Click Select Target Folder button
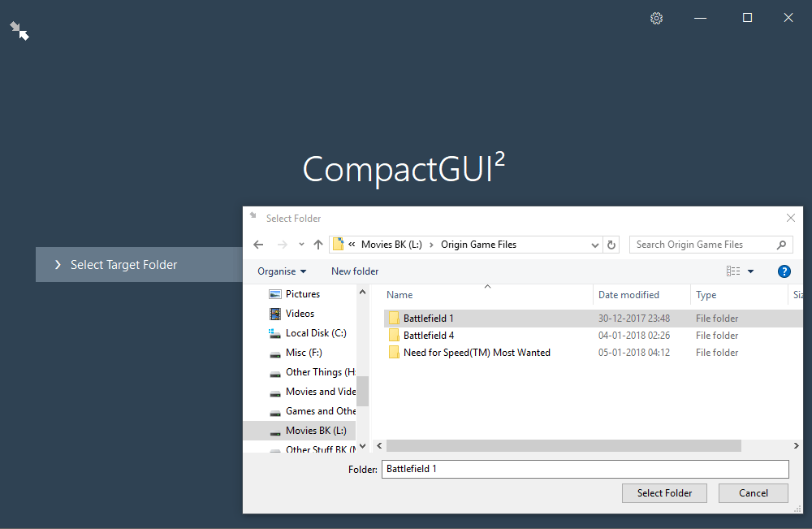Viewport: 812px width, 529px height. click(139, 265)
